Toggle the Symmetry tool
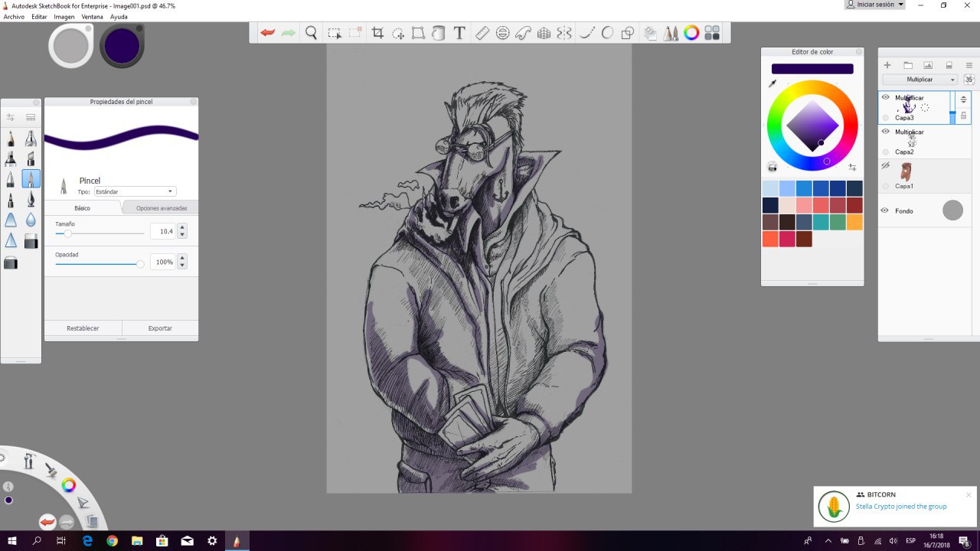The width and height of the screenshot is (980, 551). pos(564,33)
